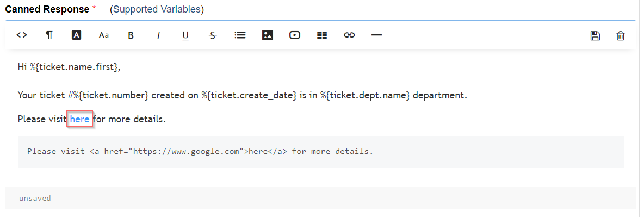Click the 'unsaved' status text

click(x=35, y=199)
